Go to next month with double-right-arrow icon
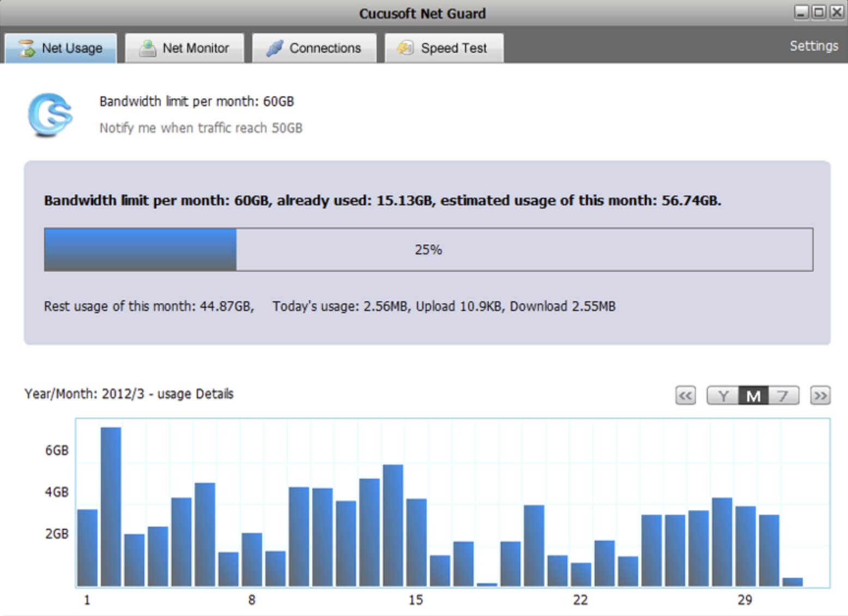Image resolution: width=848 pixels, height=616 pixels. point(820,395)
